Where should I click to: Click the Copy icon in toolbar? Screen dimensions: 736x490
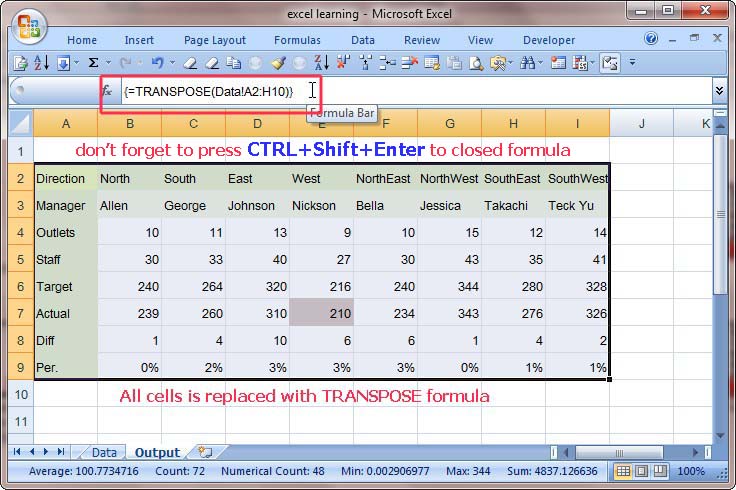coord(233,62)
